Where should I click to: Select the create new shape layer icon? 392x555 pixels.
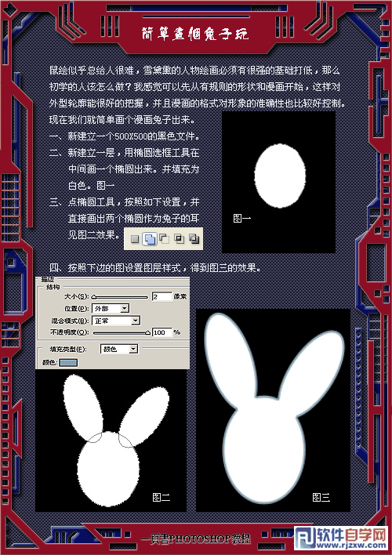[135, 239]
